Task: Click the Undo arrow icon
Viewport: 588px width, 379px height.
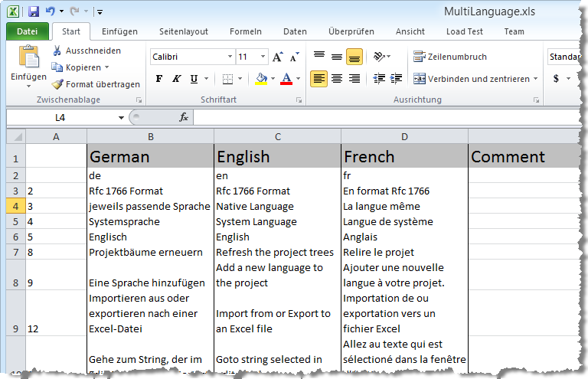Action: coord(51,11)
